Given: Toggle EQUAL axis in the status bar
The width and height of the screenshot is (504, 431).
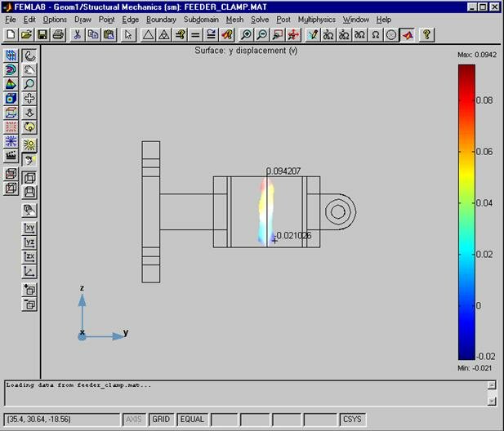Looking at the screenshot, I should (191, 420).
